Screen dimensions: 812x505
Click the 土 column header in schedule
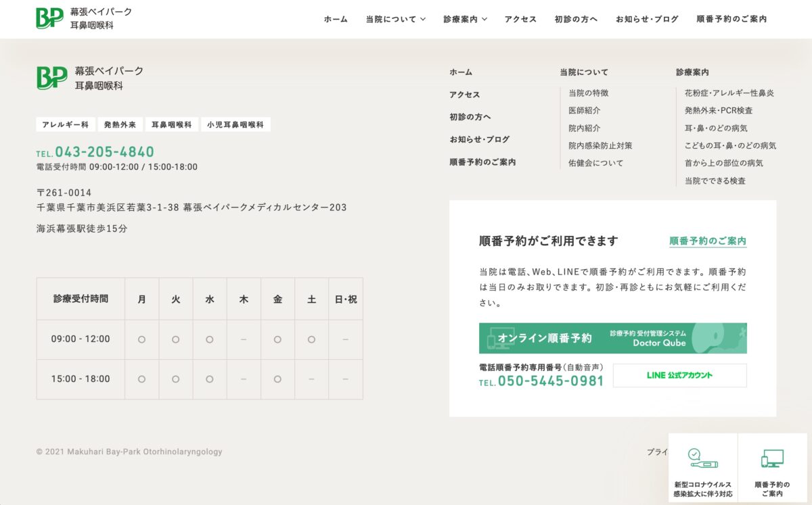click(311, 299)
